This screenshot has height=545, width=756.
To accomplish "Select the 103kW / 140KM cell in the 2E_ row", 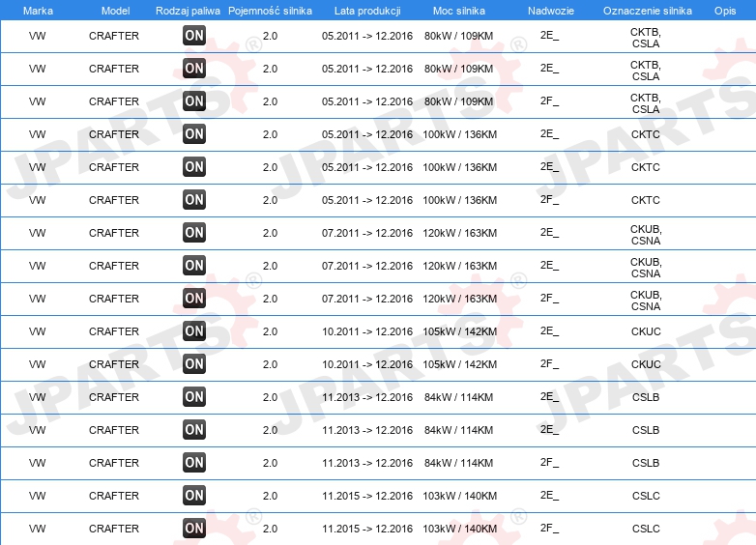I will coord(459,496).
